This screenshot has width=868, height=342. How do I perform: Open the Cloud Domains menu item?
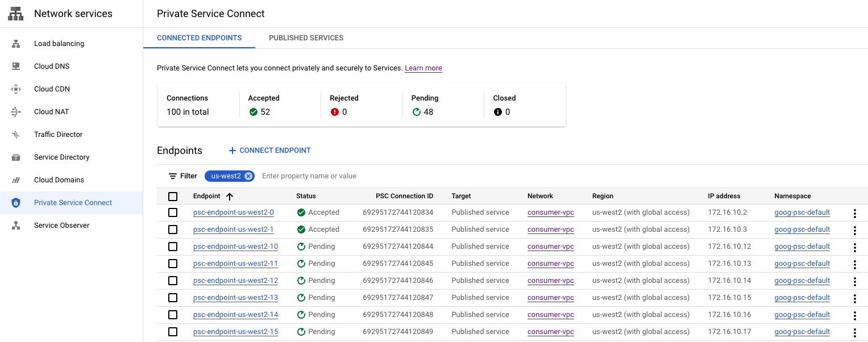[x=59, y=180]
